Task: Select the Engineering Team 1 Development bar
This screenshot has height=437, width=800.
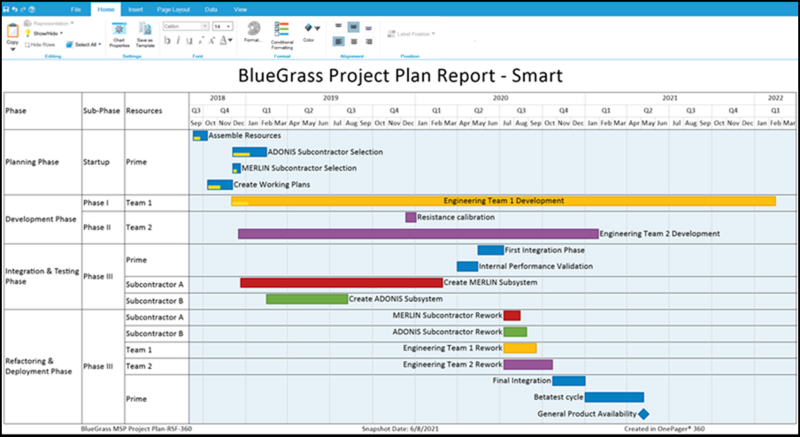Action: coord(504,201)
